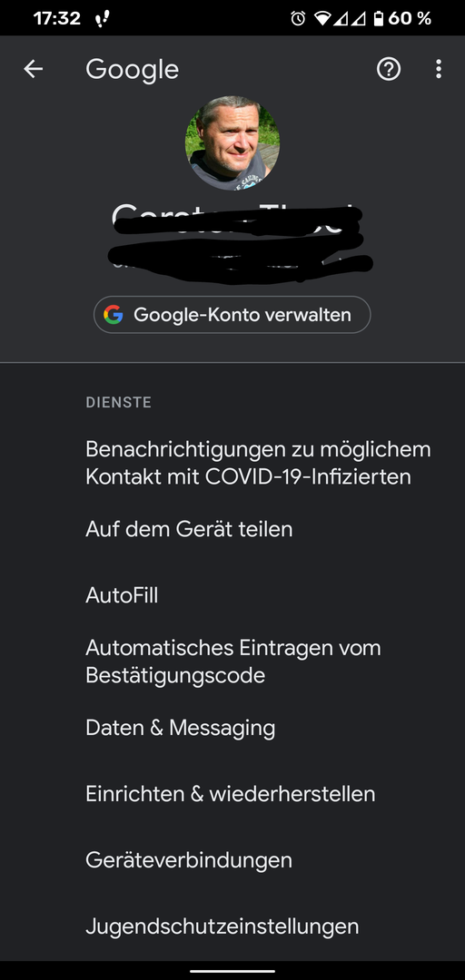
Task: Tap the Google page title
Action: [x=132, y=70]
